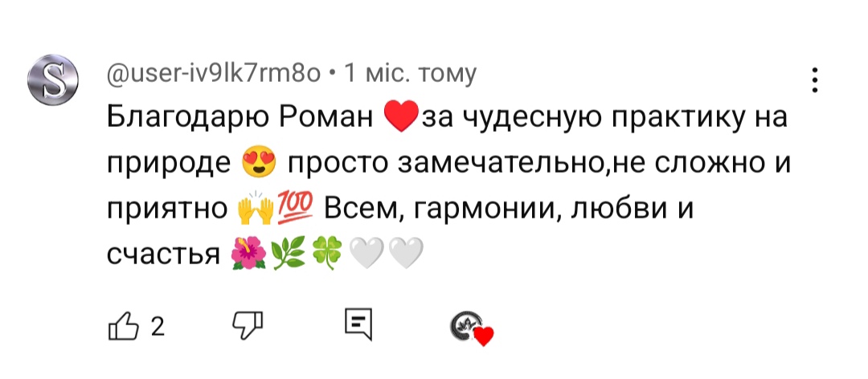868x379 pixels.
Task: Open the @user-iv9lk7rm8o channel link
Action: (217, 74)
